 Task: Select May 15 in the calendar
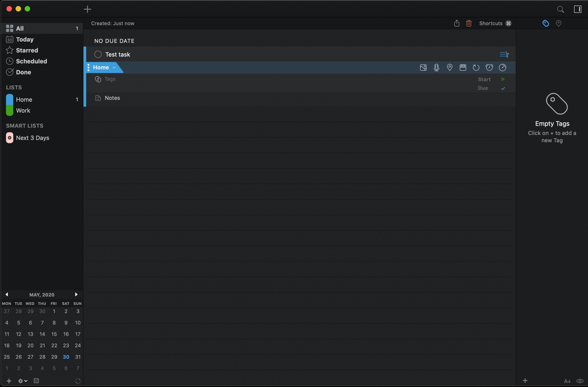point(54,334)
